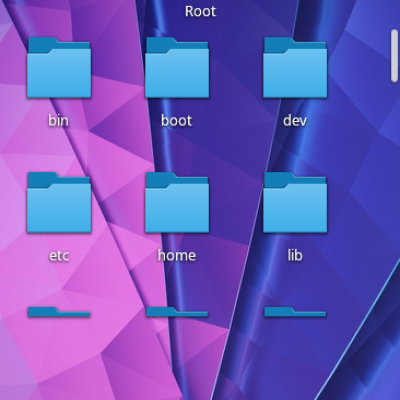Open the bin folder icon

(x=59, y=68)
